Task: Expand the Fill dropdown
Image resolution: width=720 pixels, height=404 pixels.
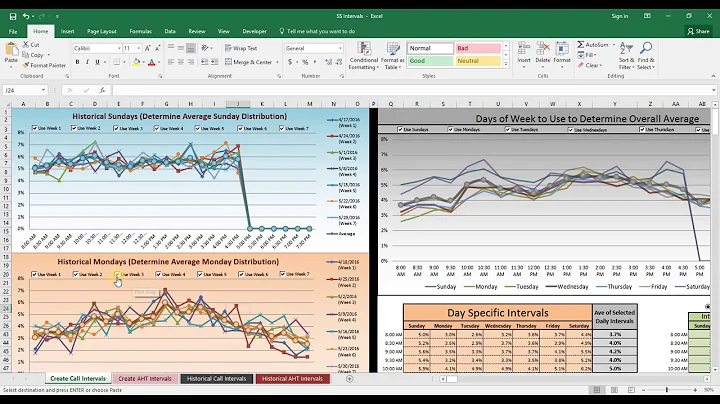Action: click(x=596, y=55)
